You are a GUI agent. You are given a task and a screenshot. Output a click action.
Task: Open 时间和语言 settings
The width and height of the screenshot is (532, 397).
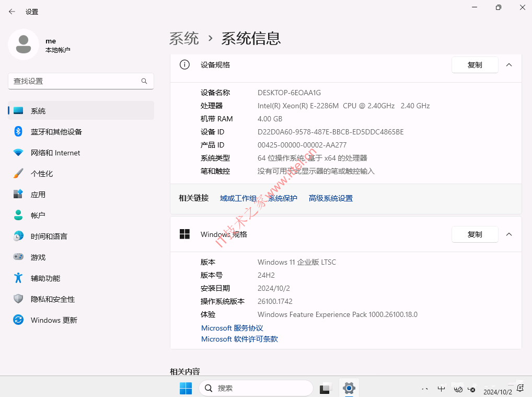pos(81,236)
